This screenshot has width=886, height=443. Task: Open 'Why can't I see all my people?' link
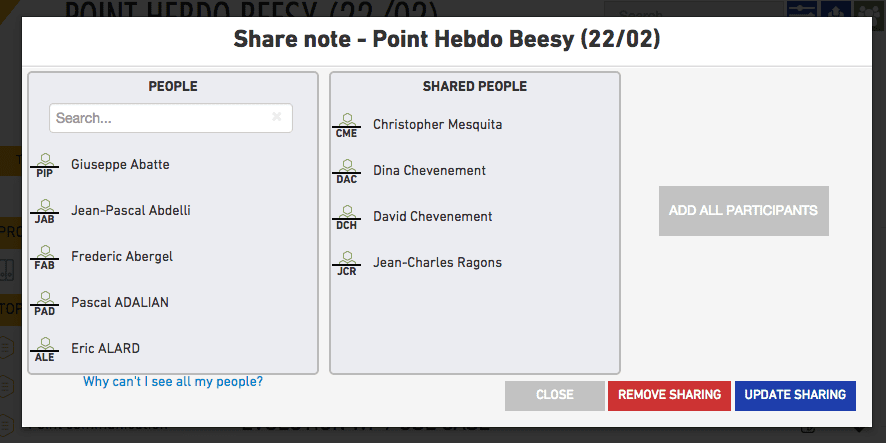click(173, 381)
